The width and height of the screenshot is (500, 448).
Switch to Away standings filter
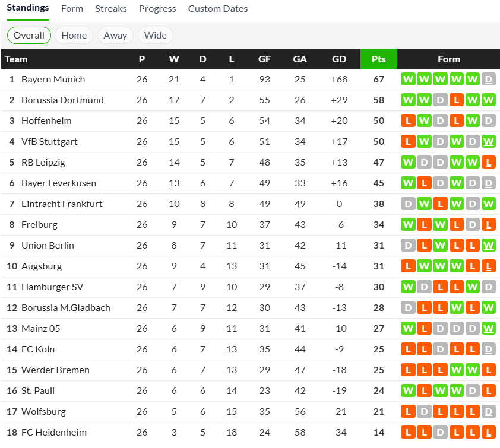pyautogui.click(x=115, y=36)
